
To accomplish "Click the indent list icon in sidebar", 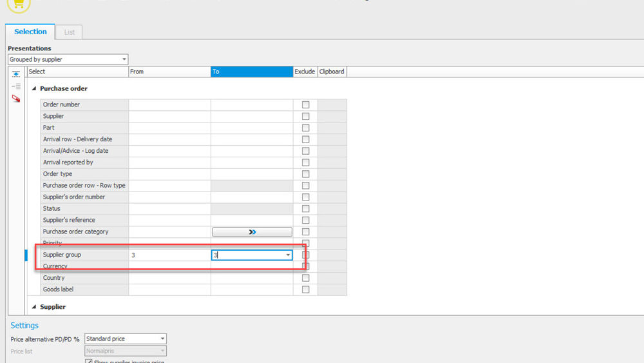I will click(x=16, y=86).
